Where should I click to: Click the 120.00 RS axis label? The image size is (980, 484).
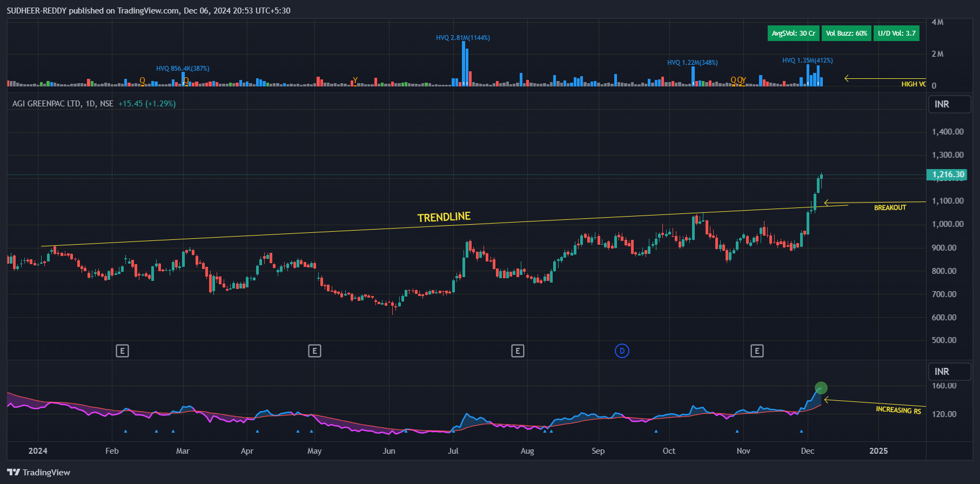[x=944, y=414]
